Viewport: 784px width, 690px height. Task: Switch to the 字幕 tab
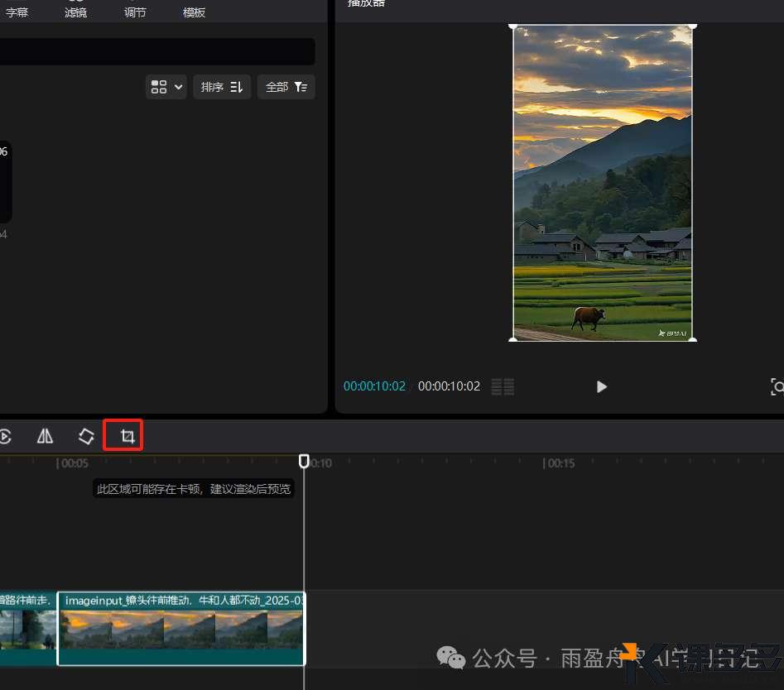tap(17, 12)
